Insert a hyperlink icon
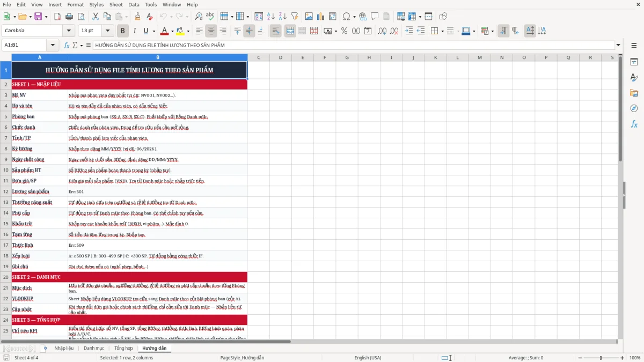Screen dimensions: 644x362 (x=363, y=17)
